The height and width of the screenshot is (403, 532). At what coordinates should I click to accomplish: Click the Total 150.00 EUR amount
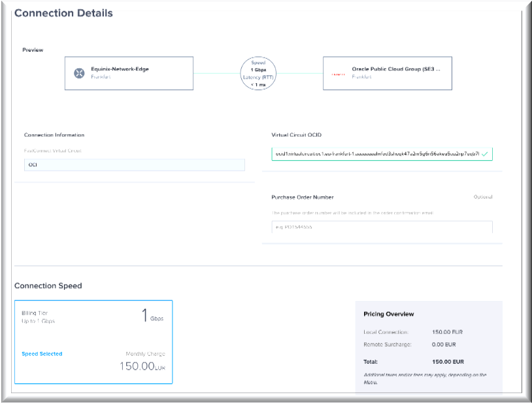448,362
